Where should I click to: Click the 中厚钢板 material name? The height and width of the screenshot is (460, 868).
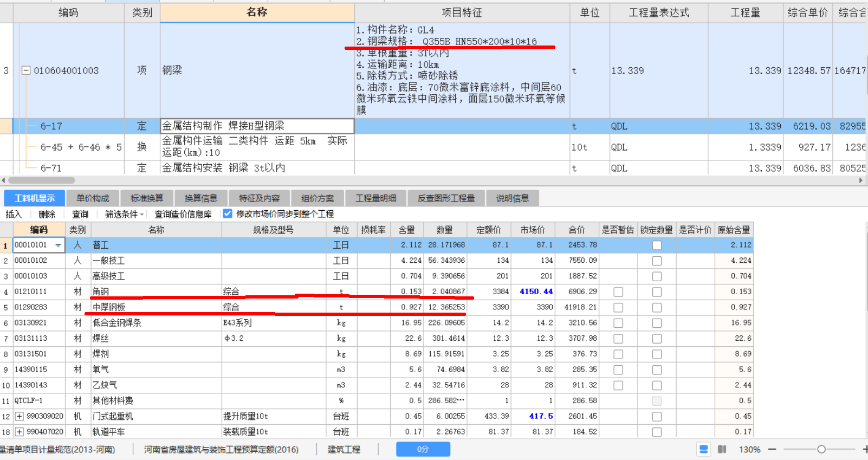(x=108, y=307)
